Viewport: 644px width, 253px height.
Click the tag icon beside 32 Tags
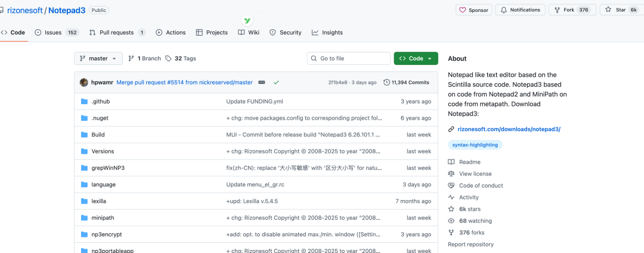click(x=169, y=58)
